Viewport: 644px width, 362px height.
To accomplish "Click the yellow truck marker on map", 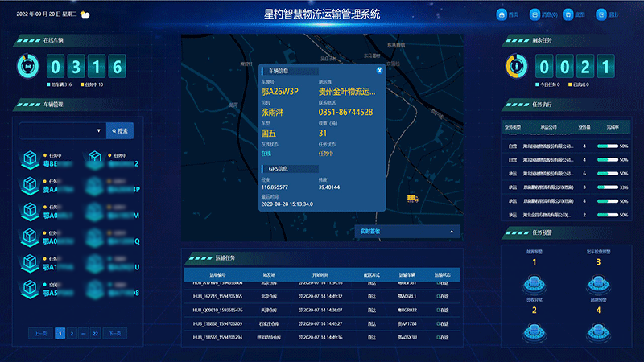I will (413, 196).
